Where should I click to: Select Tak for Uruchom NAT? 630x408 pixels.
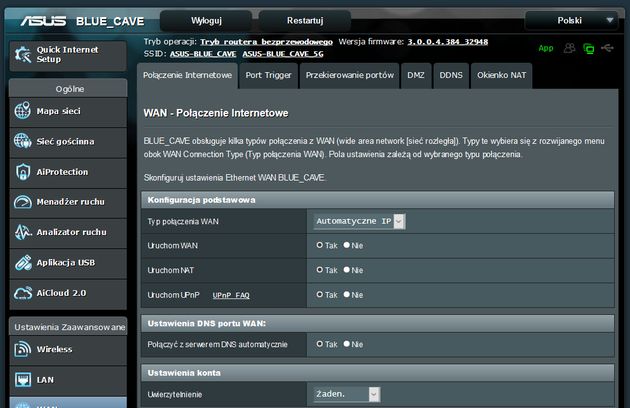pos(319,270)
